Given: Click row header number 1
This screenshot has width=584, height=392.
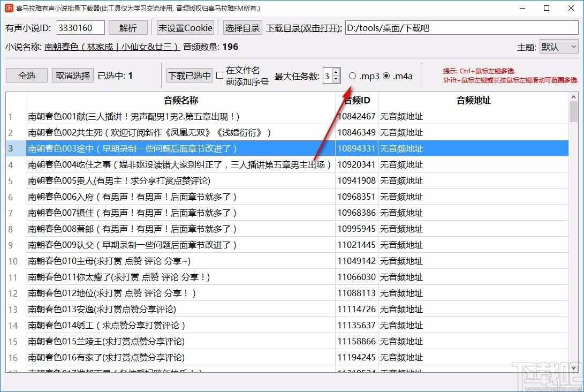Looking at the screenshot, I should [16, 117].
